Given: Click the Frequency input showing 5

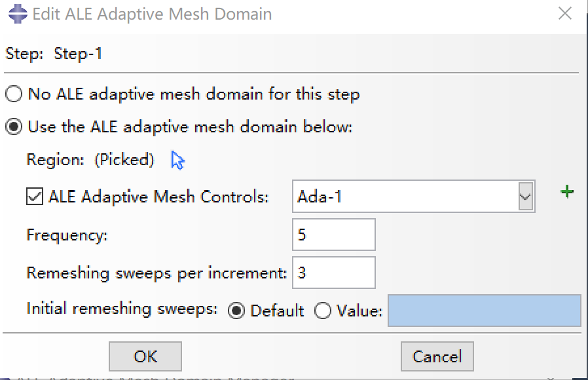Looking at the screenshot, I should [333, 235].
